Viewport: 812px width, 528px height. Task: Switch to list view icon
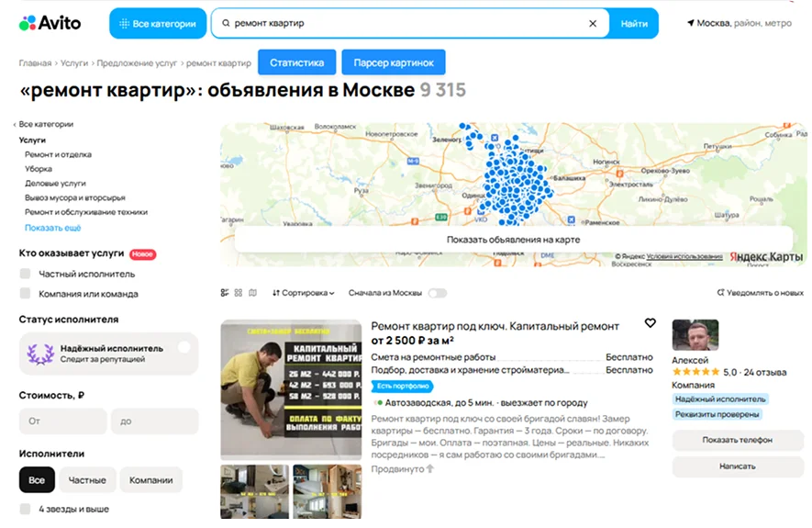point(224,293)
